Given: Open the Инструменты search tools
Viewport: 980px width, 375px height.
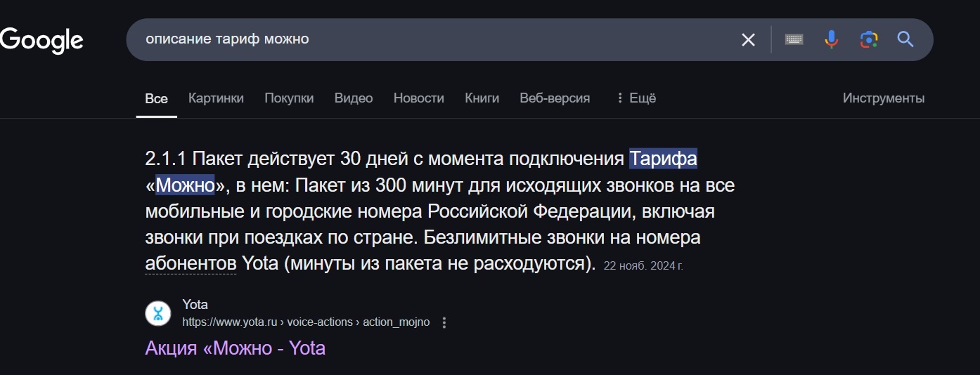Looking at the screenshot, I should click(884, 98).
